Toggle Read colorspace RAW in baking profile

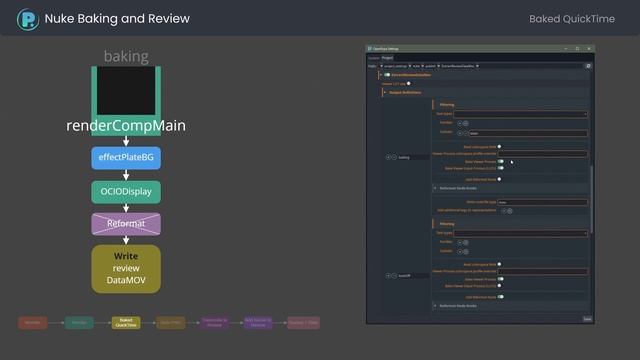[x=500, y=147]
